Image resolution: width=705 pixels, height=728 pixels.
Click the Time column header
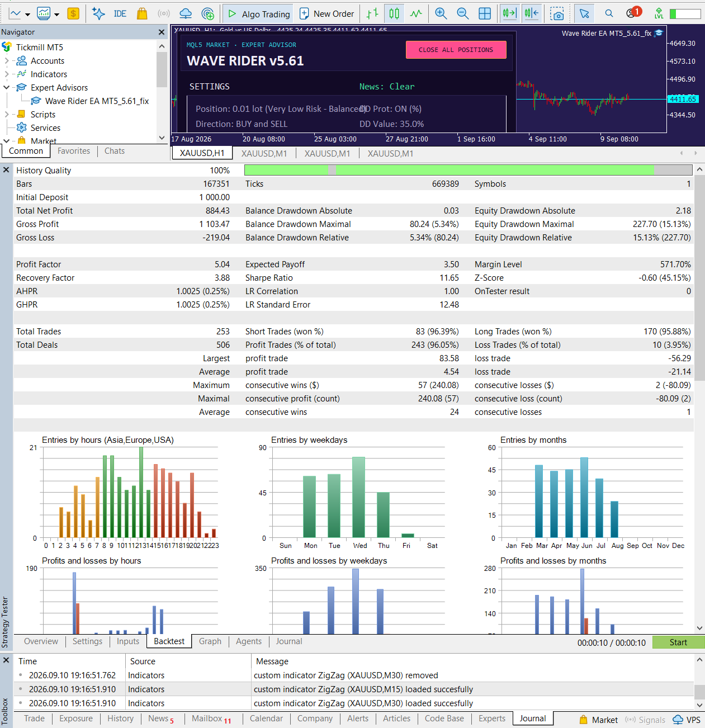[27, 661]
